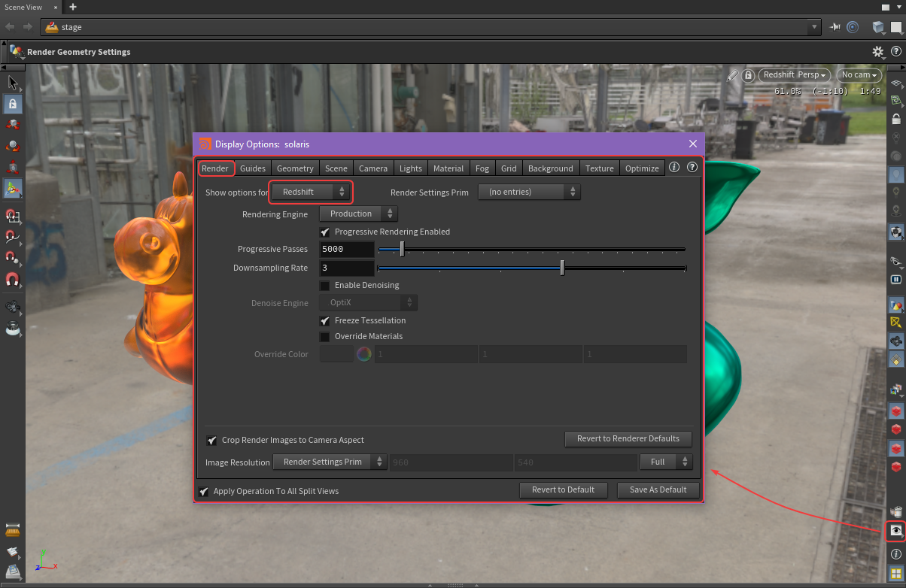
Task: Enable the Enable Denoising checkbox
Action: [325, 286]
